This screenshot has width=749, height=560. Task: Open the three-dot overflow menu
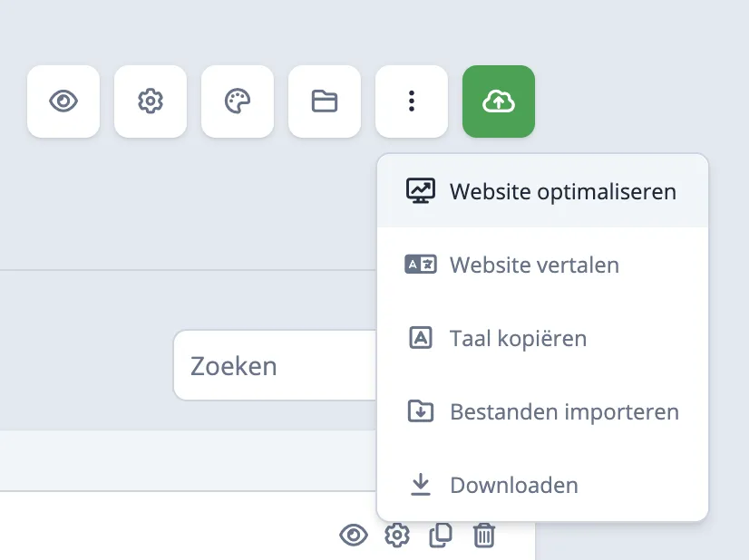coord(411,101)
